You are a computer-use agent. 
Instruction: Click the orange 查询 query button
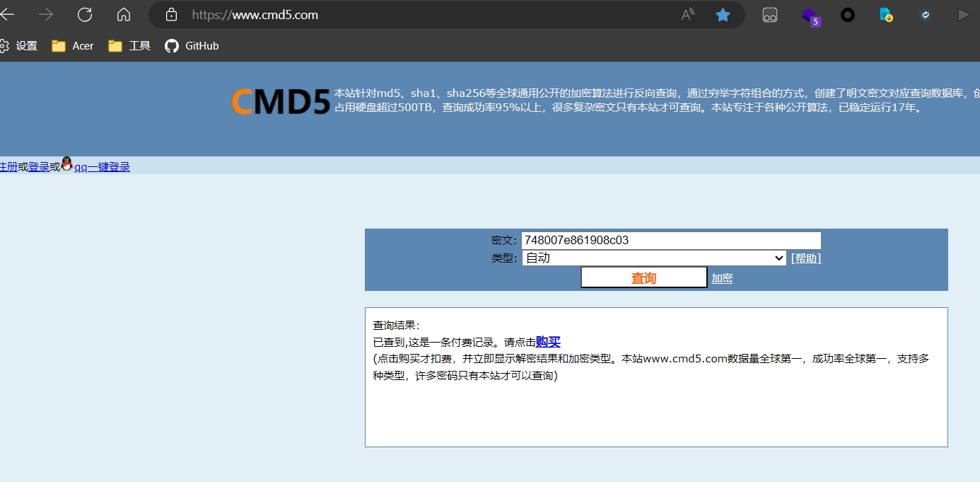tap(643, 277)
